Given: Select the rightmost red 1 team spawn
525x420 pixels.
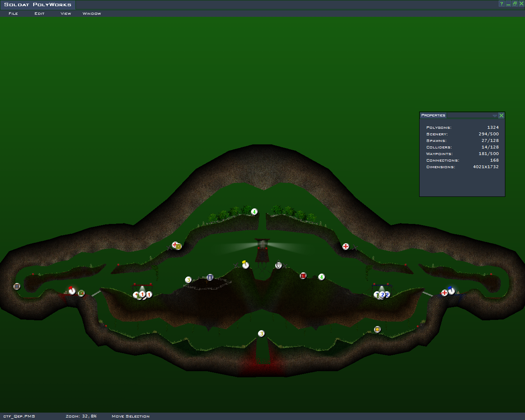Looking at the screenshot, I should coord(149,294).
